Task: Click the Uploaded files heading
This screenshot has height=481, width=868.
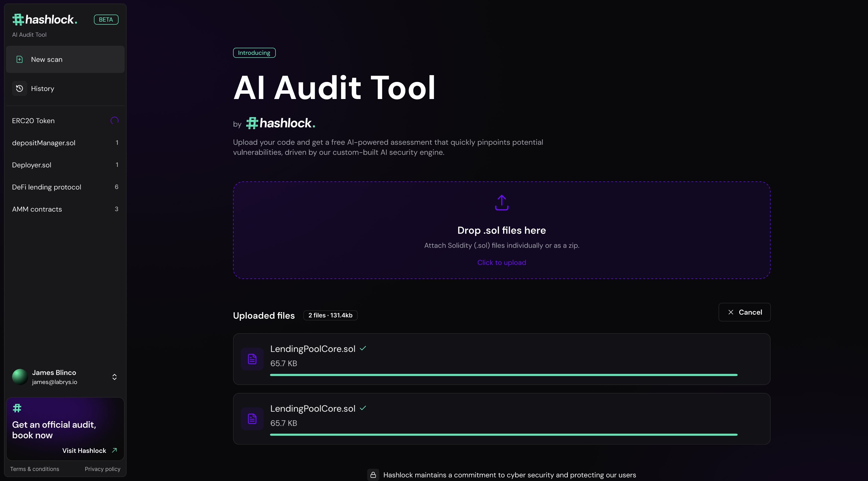Action: (x=264, y=315)
